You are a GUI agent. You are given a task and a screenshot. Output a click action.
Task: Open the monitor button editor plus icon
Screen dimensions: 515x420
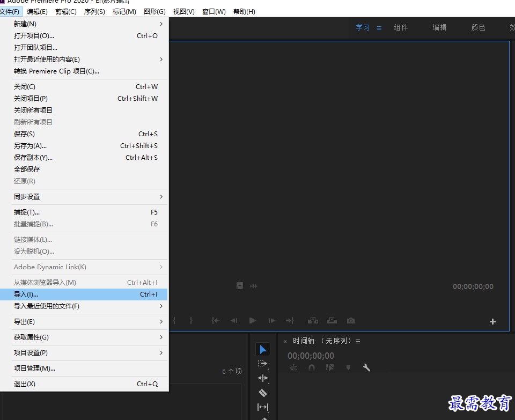pos(492,321)
